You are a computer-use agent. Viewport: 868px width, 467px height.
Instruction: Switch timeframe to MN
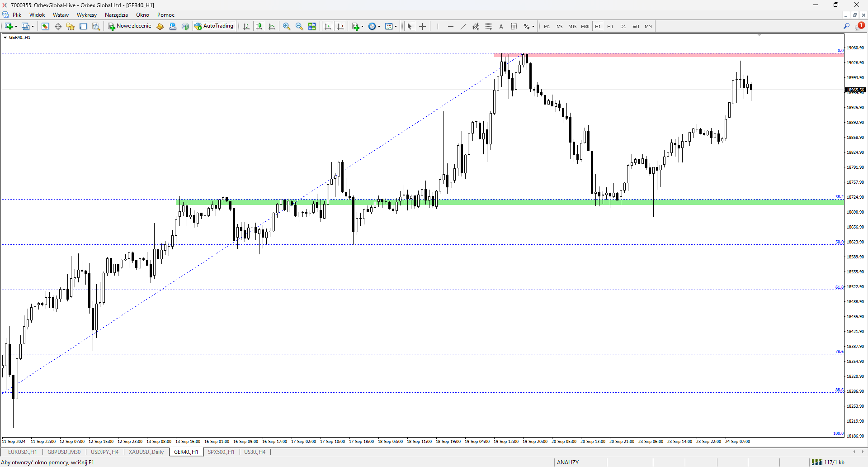coord(648,26)
